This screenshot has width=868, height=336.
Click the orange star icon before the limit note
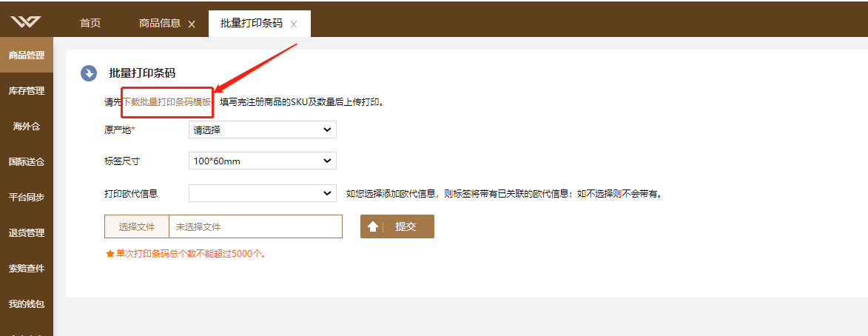click(x=110, y=254)
